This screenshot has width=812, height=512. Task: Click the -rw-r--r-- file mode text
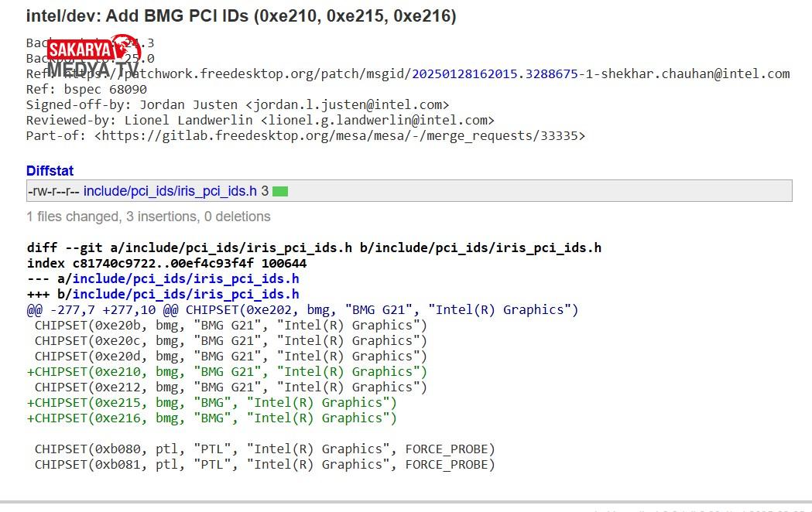(x=53, y=191)
